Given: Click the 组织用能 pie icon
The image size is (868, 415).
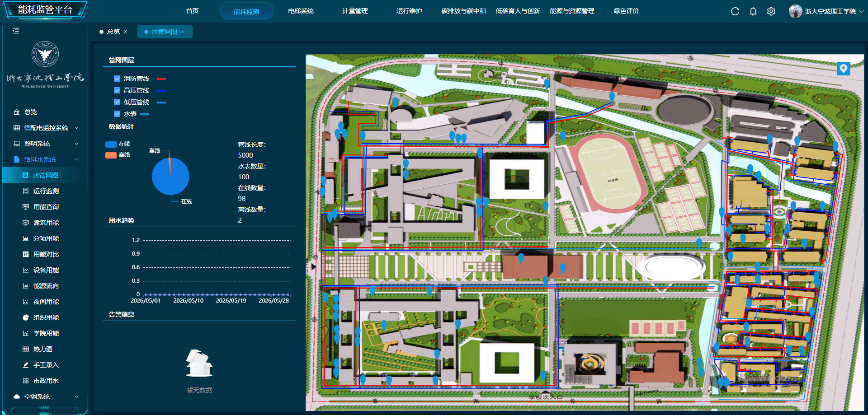Looking at the screenshot, I should click(26, 317).
